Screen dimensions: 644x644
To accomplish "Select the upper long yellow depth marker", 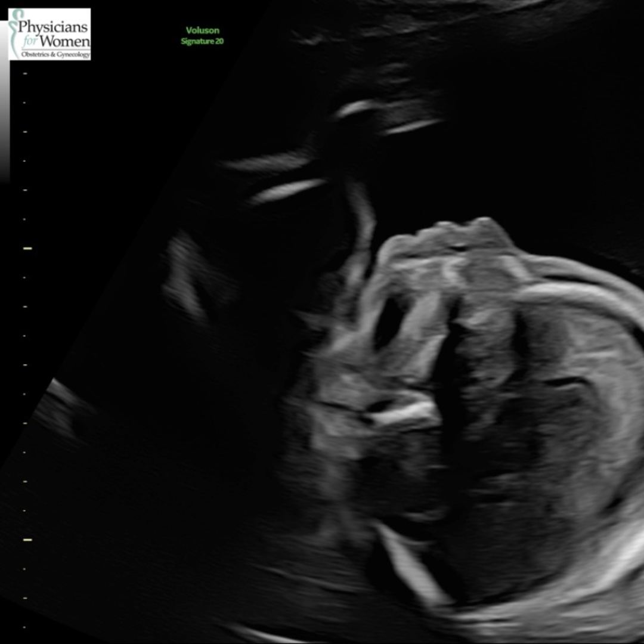I will point(27,248).
